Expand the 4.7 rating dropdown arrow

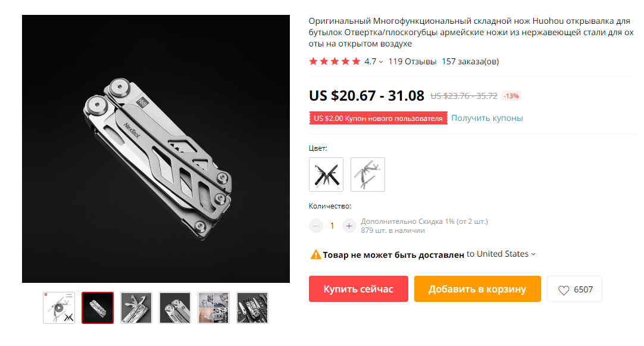[x=381, y=62]
